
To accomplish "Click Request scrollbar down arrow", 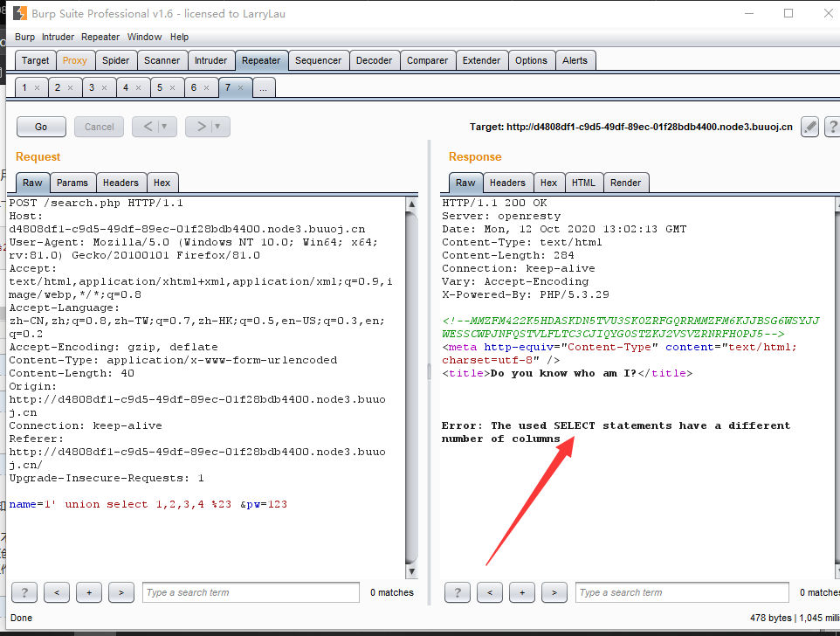I will point(411,571).
